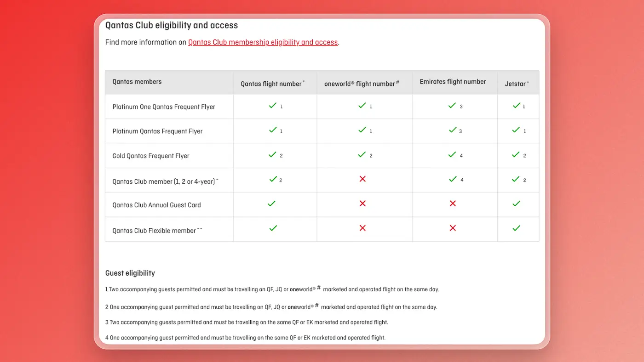Select the Emirates flight number column header
644x362 pixels.
click(x=453, y=82)
